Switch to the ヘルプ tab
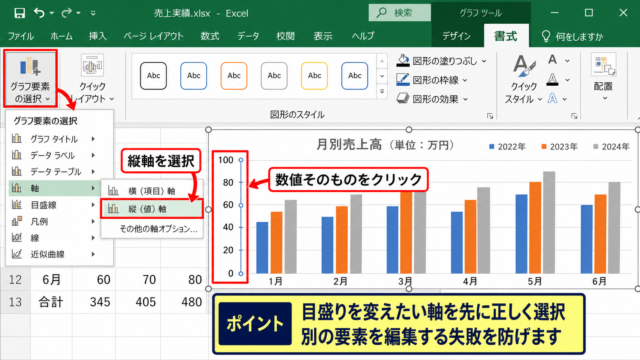 pos(363,36)
